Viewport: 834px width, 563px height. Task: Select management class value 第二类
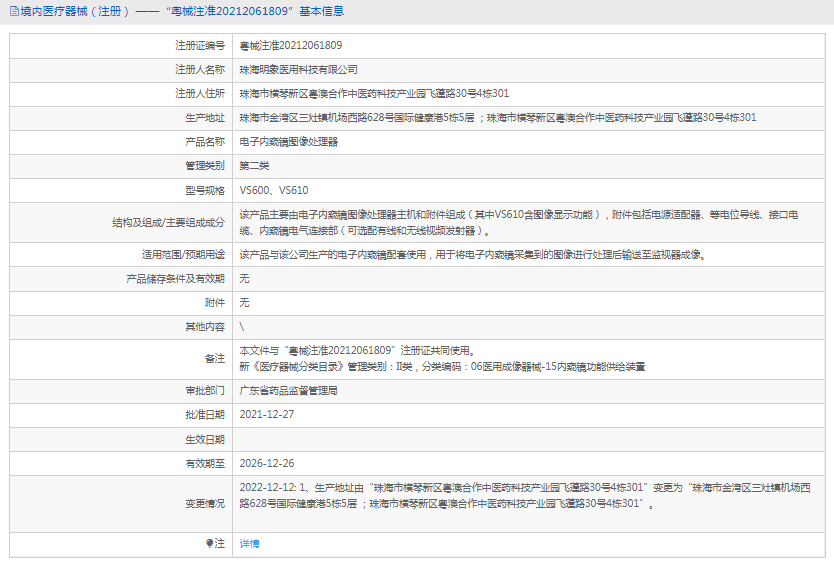[x=254, y=166]
